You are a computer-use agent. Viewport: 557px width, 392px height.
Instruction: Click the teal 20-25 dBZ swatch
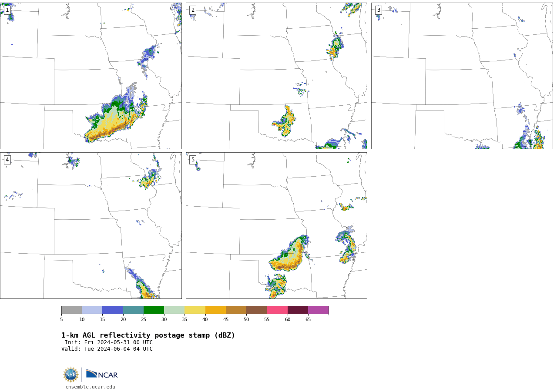point(133,310)
